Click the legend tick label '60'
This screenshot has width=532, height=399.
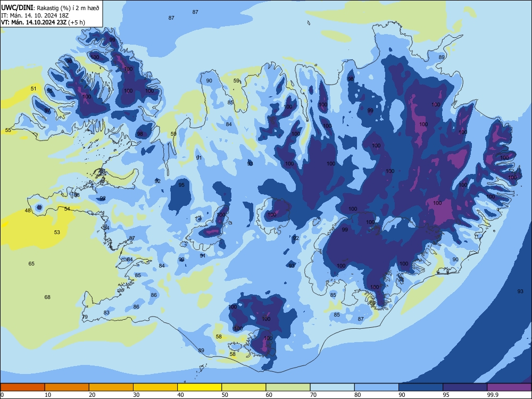(269, 395)
